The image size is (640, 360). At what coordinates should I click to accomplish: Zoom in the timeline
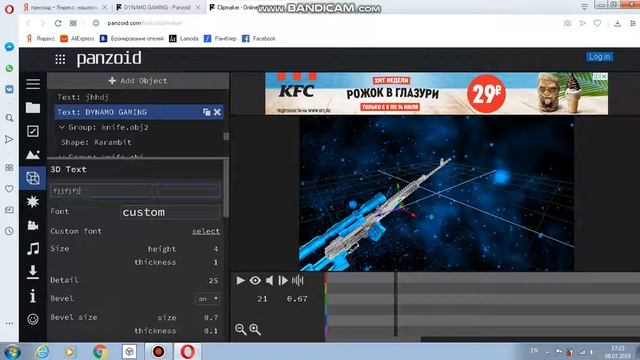click(255, 329)
